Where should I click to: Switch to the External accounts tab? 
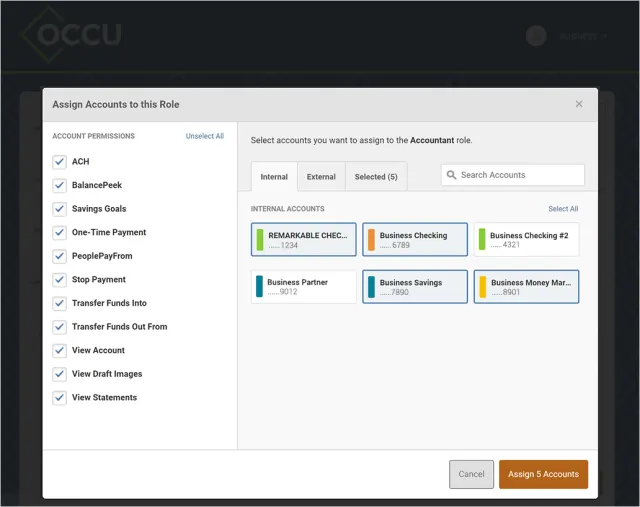tap(321, 177)
